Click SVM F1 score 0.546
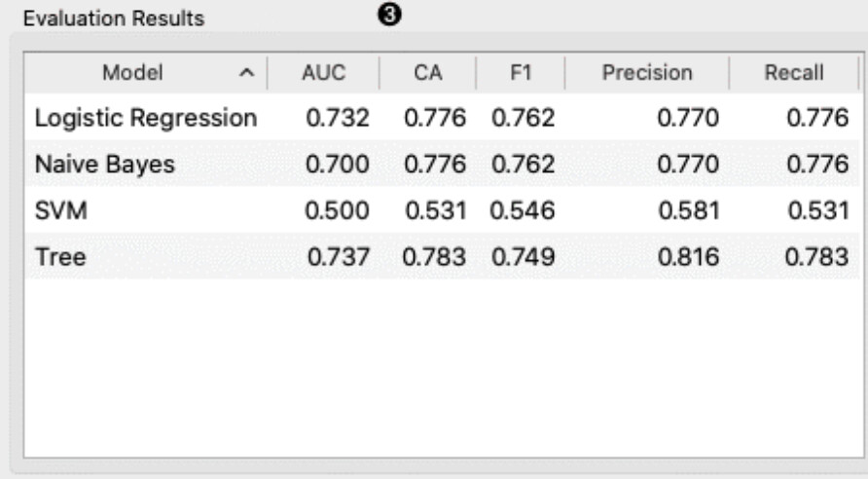The width and height of the screenshot is (868, 479). [522, 210]
